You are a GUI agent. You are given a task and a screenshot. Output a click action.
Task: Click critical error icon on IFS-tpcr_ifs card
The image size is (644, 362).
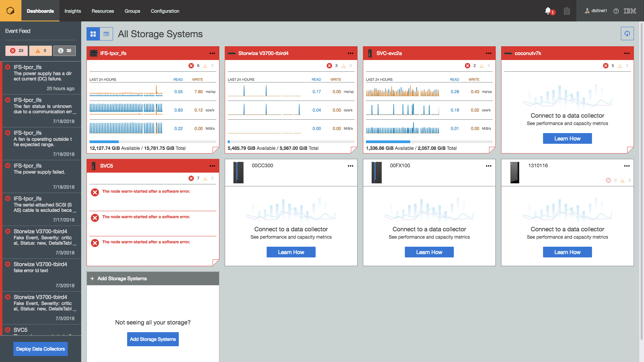point(191,66)
